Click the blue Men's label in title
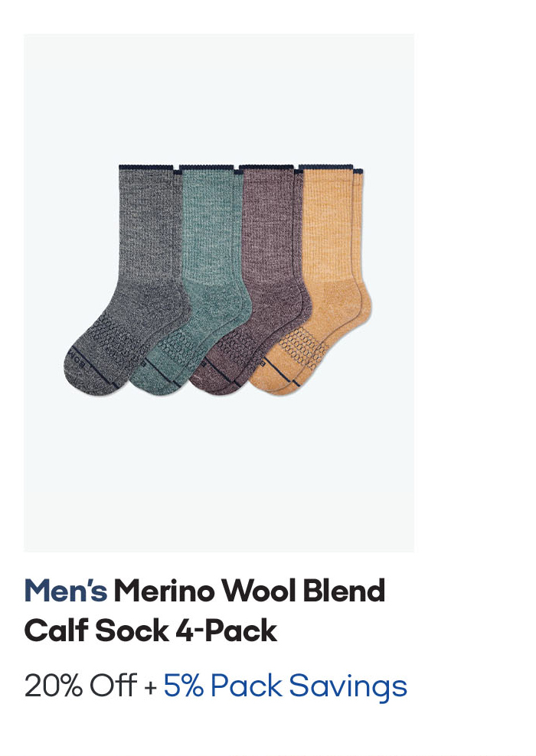Viewport: 536px width, 756px height. 66,591
